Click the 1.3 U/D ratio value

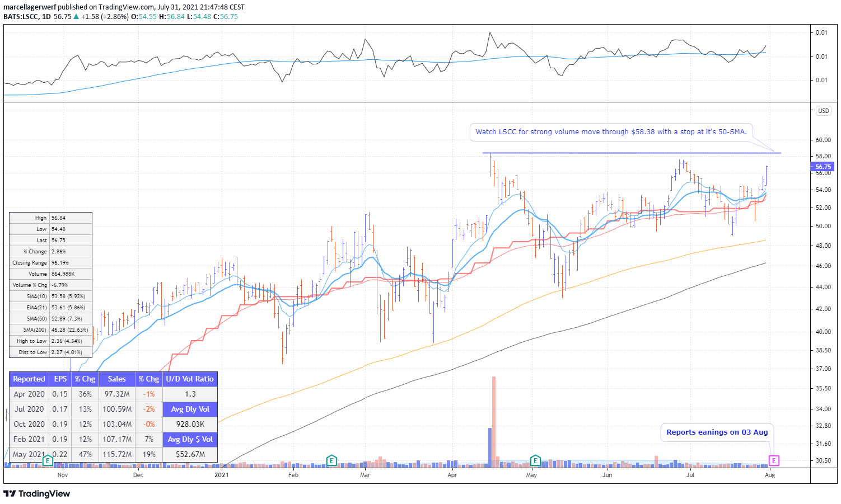point(190,394)
